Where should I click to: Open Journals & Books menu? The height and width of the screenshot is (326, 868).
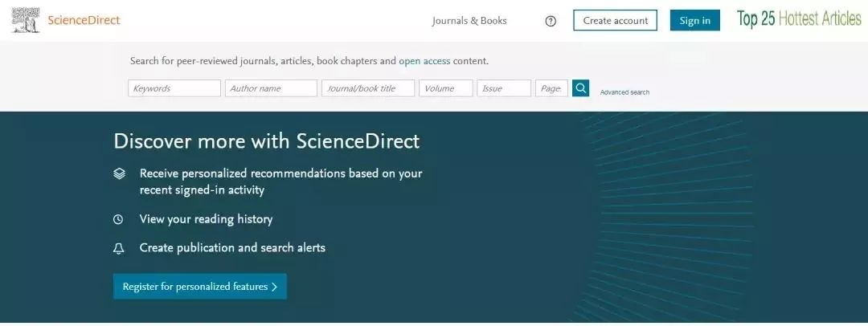coord(469,21)
